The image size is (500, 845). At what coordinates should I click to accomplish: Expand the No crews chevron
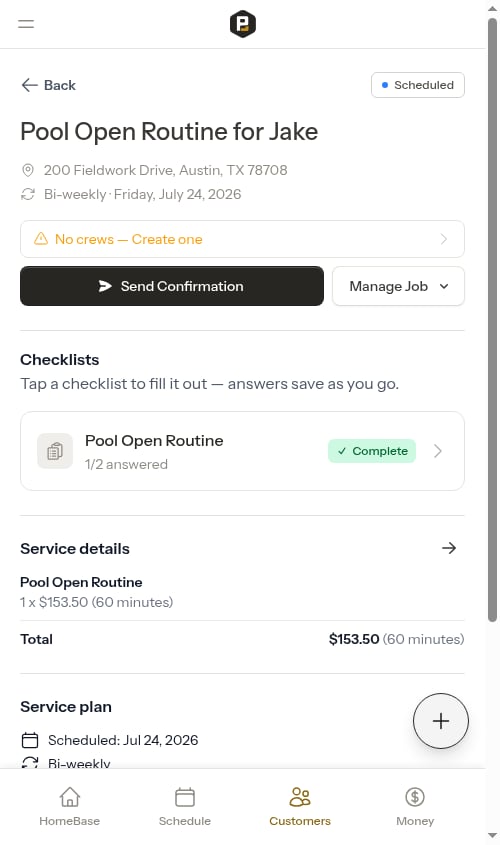[x=443, y=239]
